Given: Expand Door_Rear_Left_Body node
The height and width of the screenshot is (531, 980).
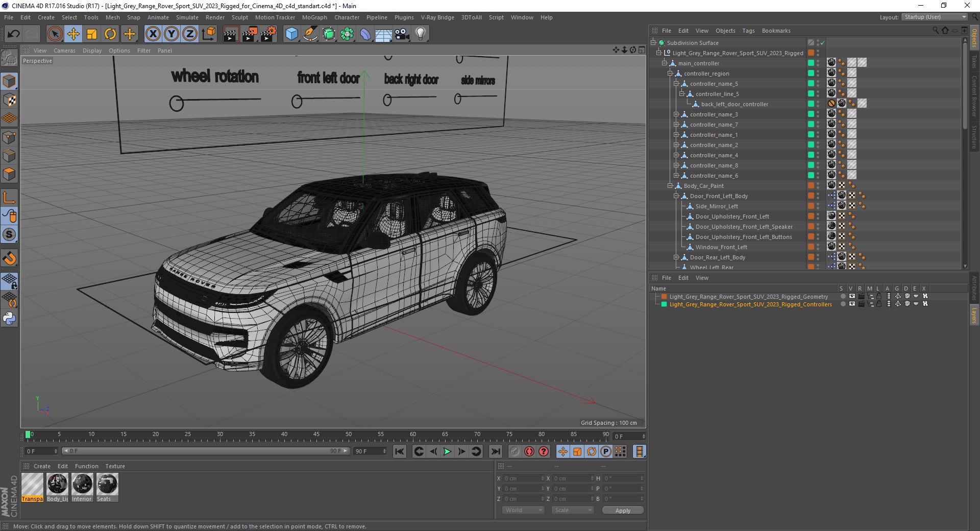Looking at the screenshot, I should [676, 257].
